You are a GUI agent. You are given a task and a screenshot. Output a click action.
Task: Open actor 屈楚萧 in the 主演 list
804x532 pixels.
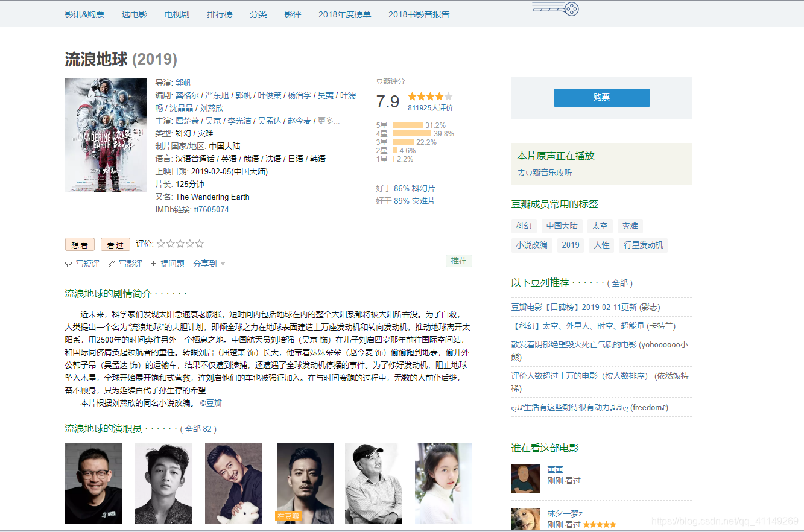(188, 121)
